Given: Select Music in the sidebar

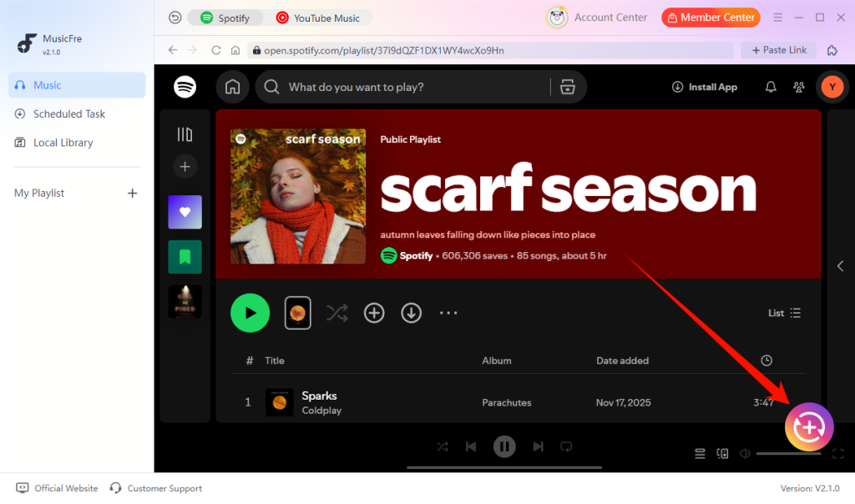Looking at the screenshot, I should [x=77, y=85].
